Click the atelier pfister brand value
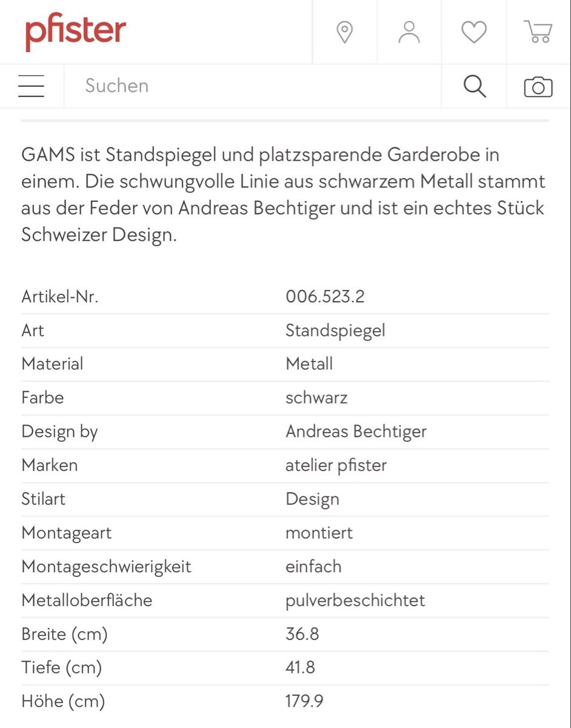The height and width of the screenshot is (728, 571). pos(336,465)
